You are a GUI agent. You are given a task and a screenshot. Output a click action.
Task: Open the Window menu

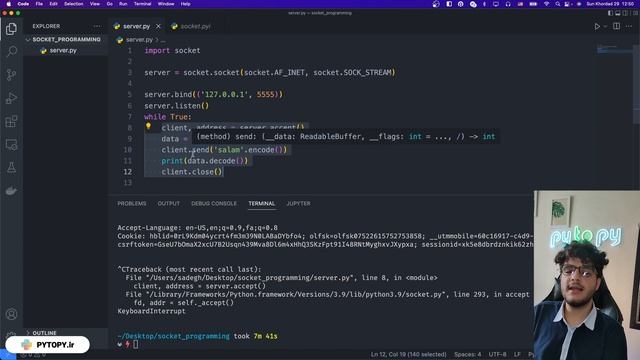tap(166, 4)
